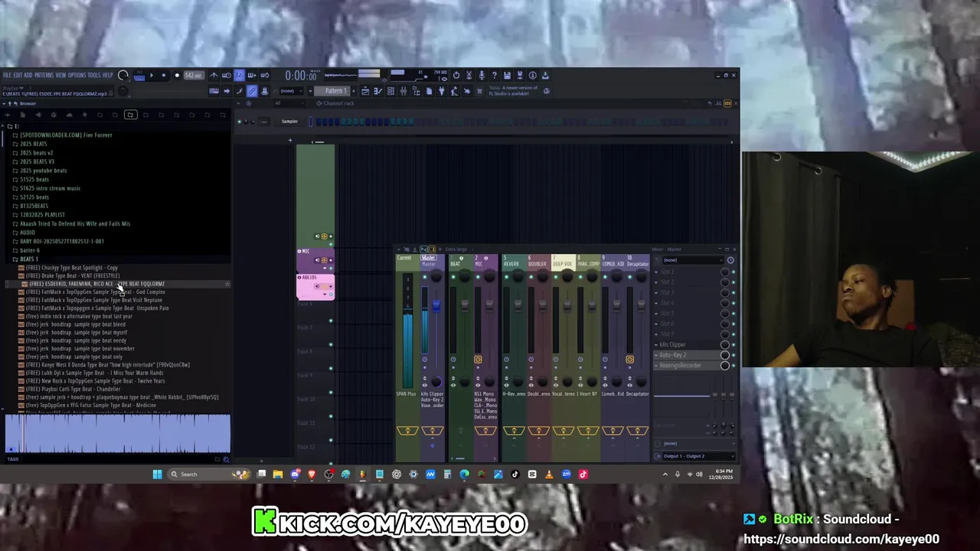Open the OPTIONS menu
Image resolution: width=980 pixels, height=551 pixels.
(77, 75)
